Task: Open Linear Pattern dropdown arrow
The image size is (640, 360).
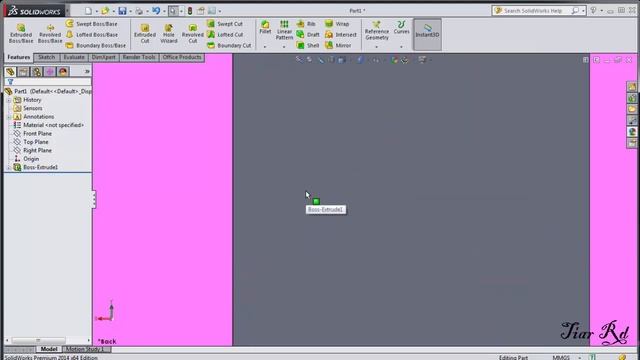Action: 284,47
